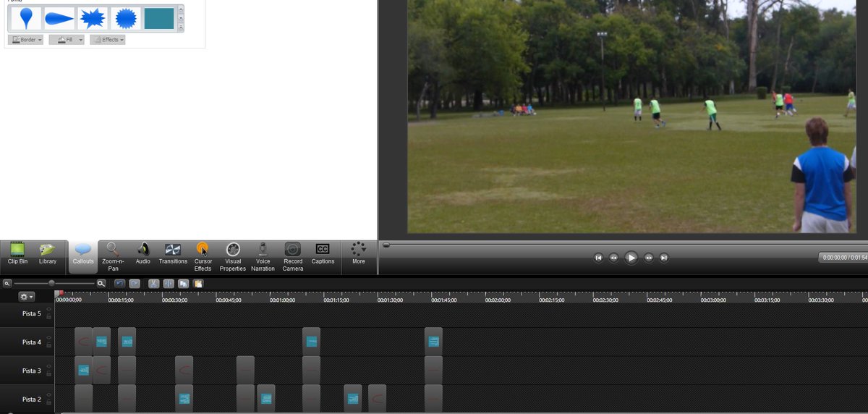The image size is (868, 414).
Task: Click the preview timecode display
Action: click(x=843, y=258)
